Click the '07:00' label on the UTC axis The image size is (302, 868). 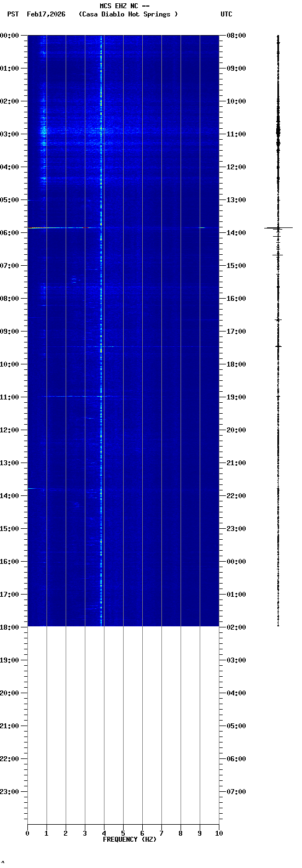pyautogui.click(x=236, y=791)
